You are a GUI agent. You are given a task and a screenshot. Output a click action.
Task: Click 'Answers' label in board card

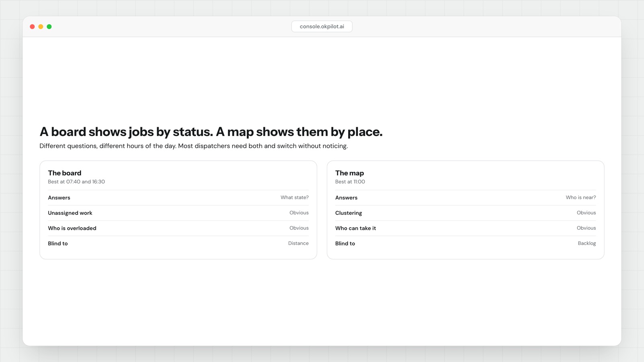click(59, 198)
